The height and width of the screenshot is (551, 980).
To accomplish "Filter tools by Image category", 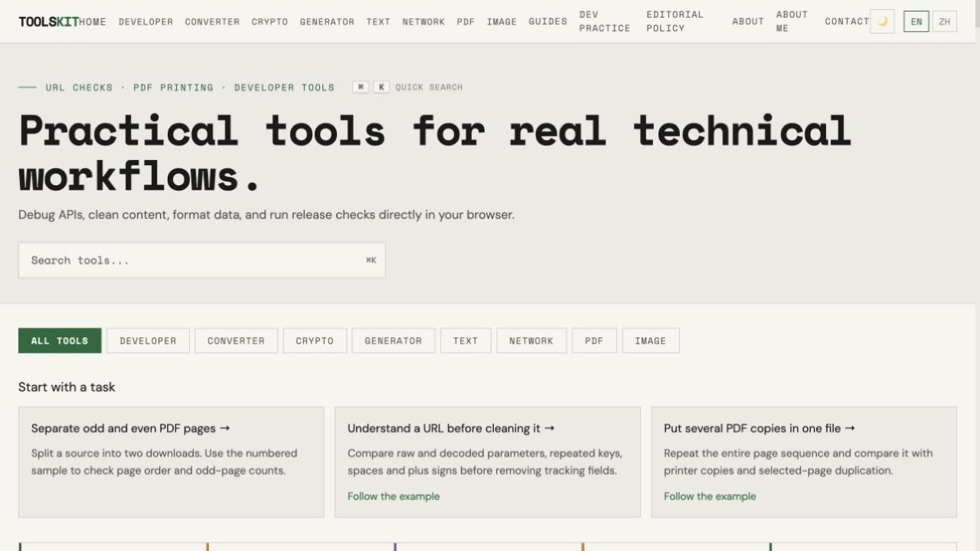I will 651,341.
